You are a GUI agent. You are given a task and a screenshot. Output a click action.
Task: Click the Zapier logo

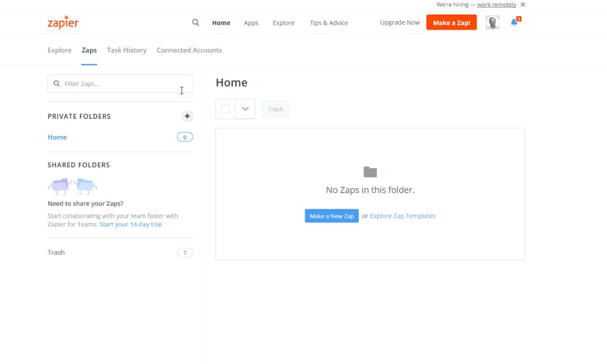[x=63, y=23]
